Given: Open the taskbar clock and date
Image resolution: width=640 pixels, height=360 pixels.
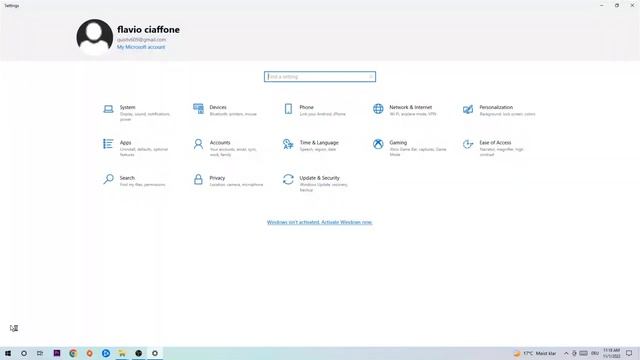Looking at the screenshot, I should tap(612, 353).
